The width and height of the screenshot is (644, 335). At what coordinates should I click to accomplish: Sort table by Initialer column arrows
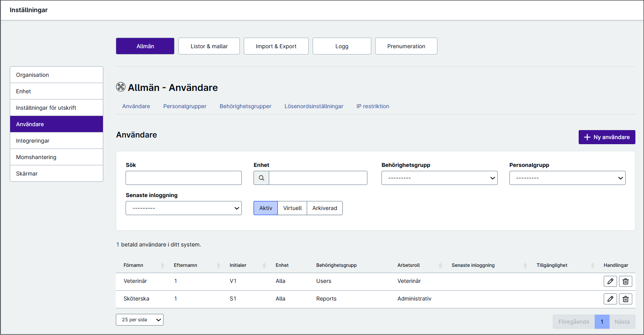264,266
